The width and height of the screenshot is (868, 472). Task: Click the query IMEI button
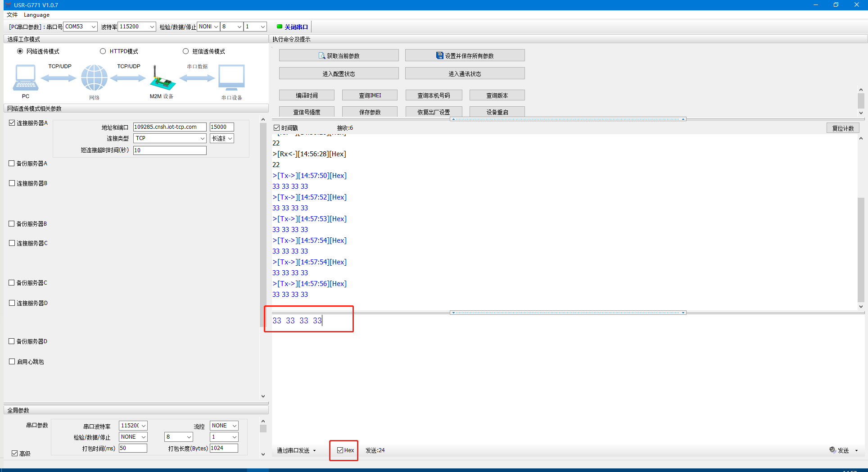pos(370,95)
